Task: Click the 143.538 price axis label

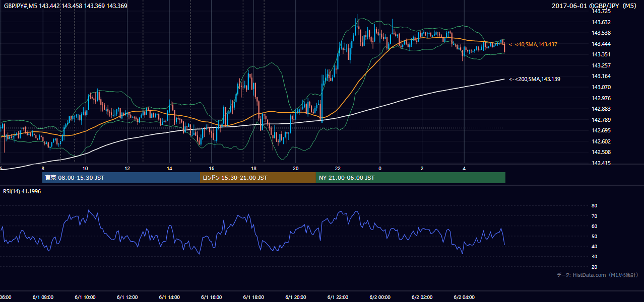Action: (601, 33)
